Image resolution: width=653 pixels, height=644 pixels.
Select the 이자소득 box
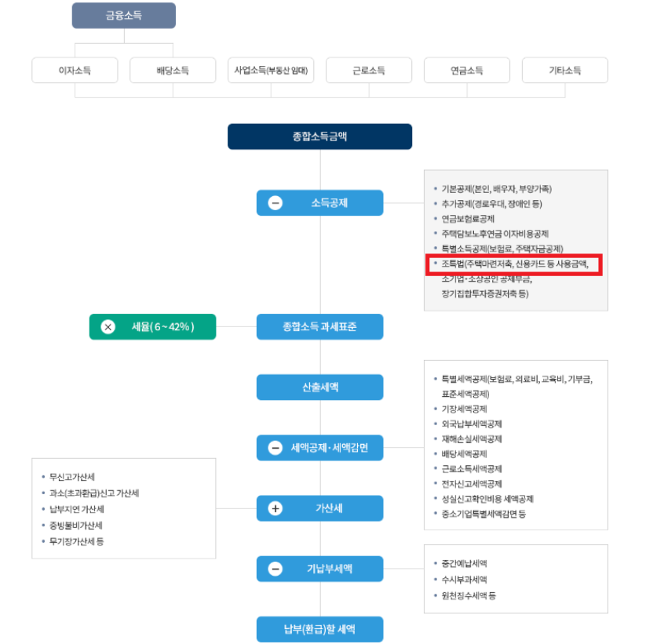coord(75,71)
